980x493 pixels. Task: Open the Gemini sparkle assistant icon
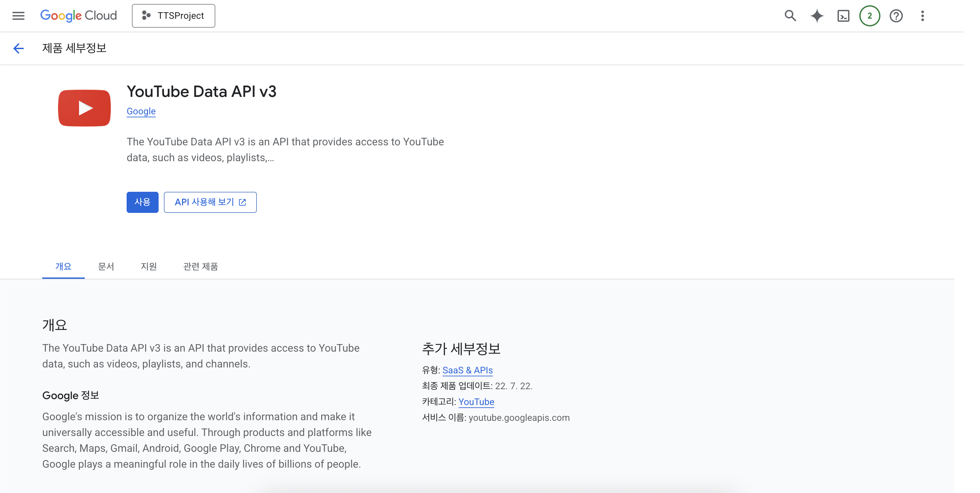tap(817, 15)
